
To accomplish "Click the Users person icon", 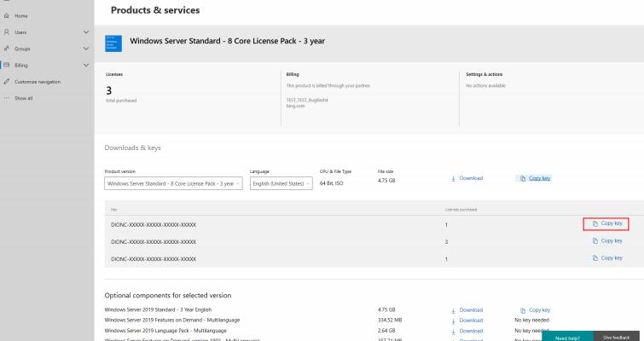I will coord(7,32).
